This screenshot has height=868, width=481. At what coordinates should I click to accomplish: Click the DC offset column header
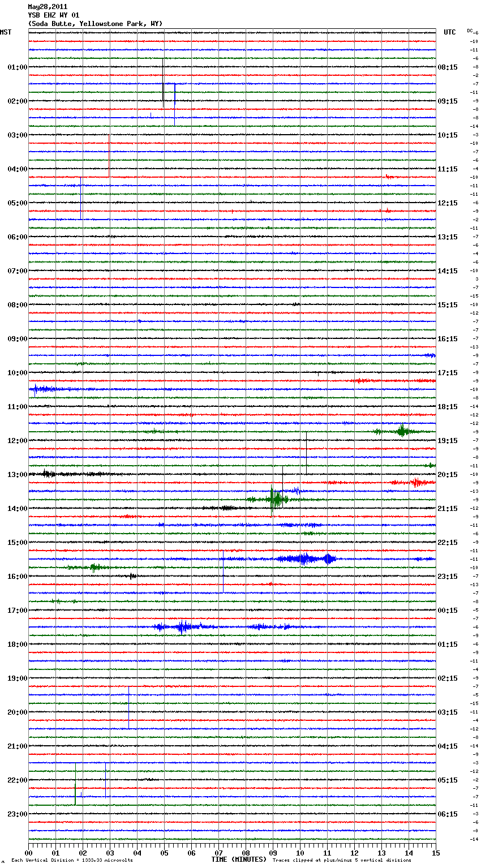(x=470, y=31)
